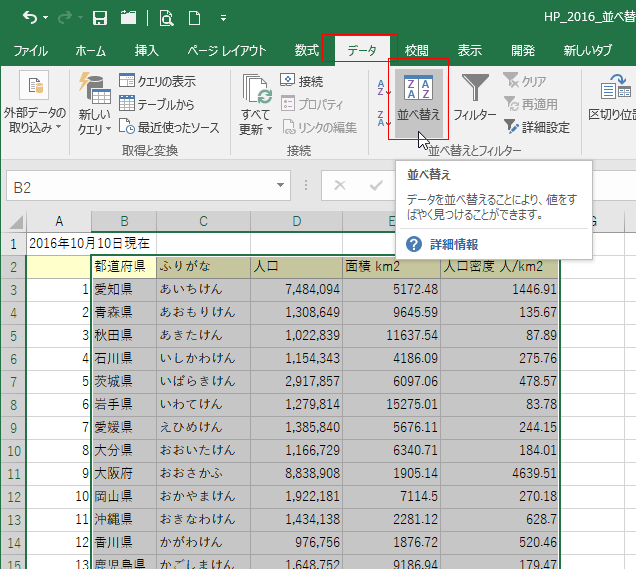Sort ascending with the A-to-Z icon
Screen dimensions: 636x569
point(382,88)
